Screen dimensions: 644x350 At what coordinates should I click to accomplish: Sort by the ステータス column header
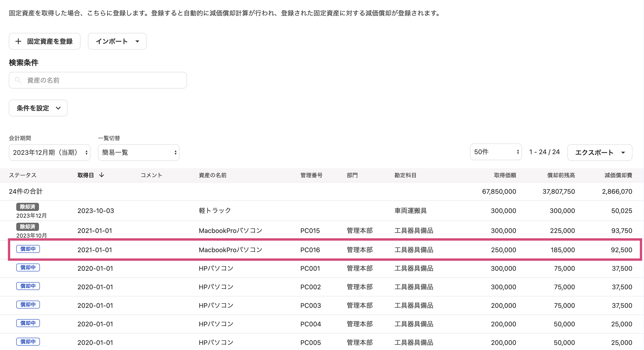click(x=23, y=175)
